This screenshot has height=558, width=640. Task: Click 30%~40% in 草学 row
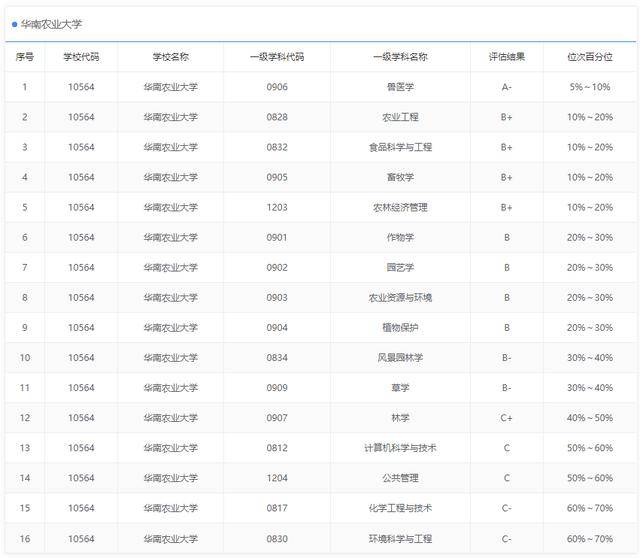point(590,387)
